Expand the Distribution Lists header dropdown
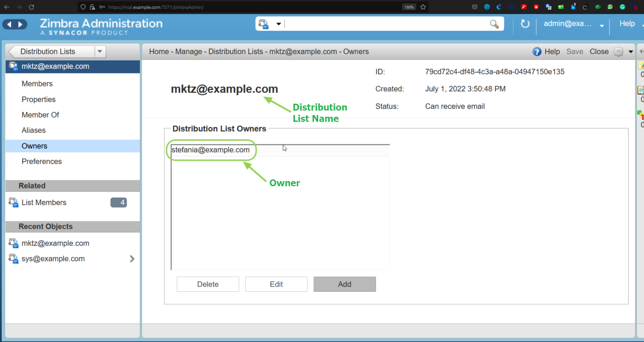This screenshot has width=644, height=342. [100, 51]
